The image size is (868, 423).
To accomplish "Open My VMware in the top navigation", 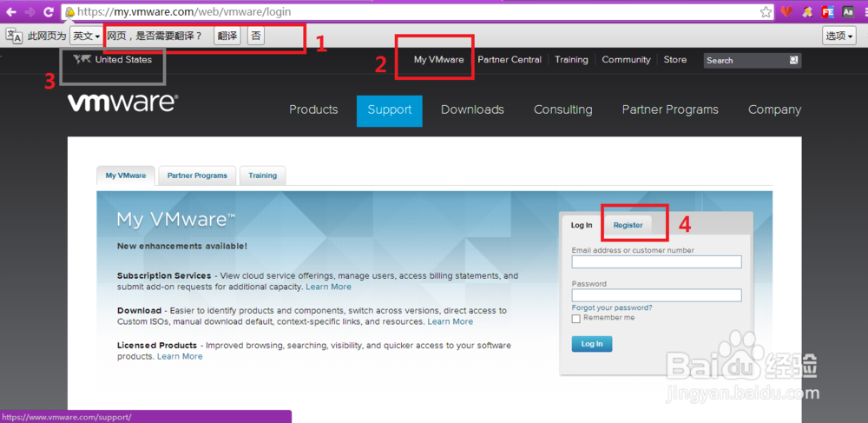I will (x=439, y=59).
